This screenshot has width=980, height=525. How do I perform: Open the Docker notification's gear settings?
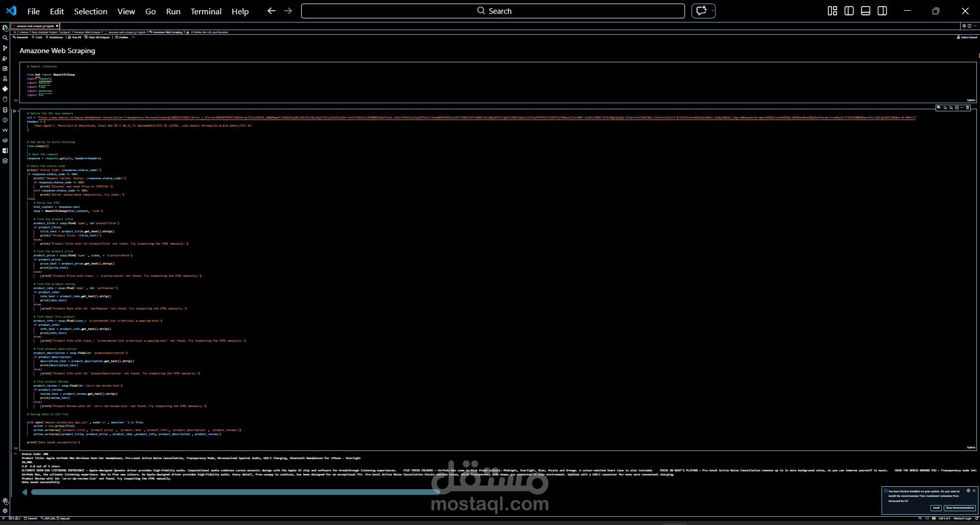[968, 490]
